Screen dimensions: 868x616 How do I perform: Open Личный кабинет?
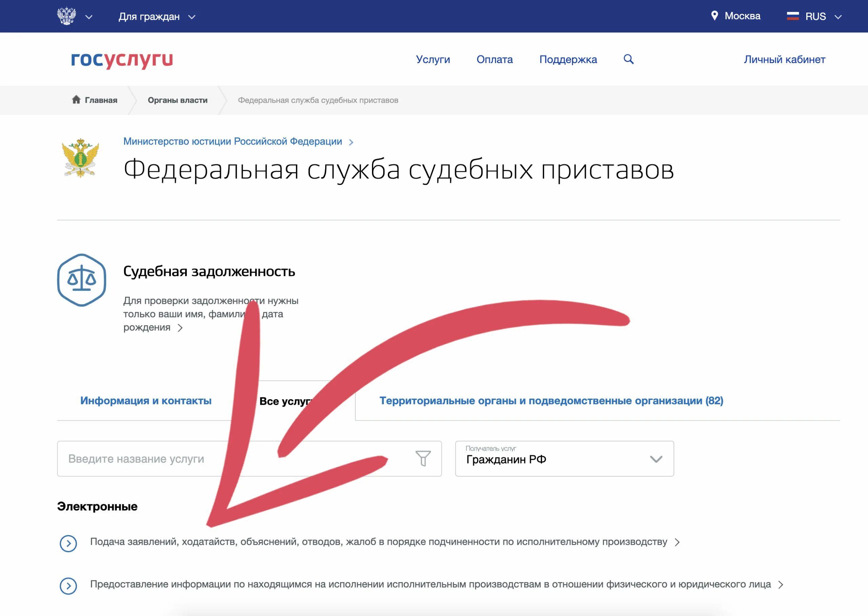[784, 60]
